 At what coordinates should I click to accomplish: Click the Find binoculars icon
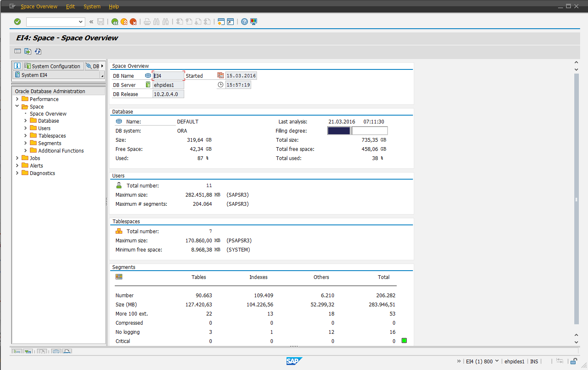coord(156,22)
